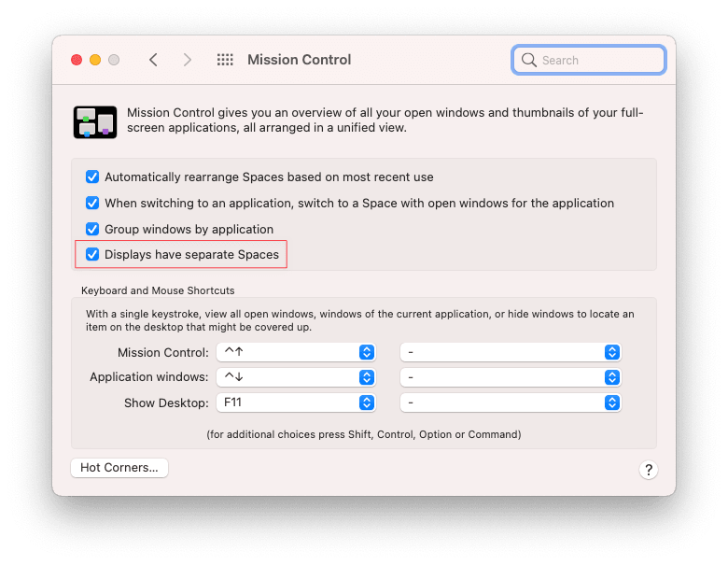Minimize the window with yellow button
The width and height of the screenshot is (728, 565).
pos(95,60)
